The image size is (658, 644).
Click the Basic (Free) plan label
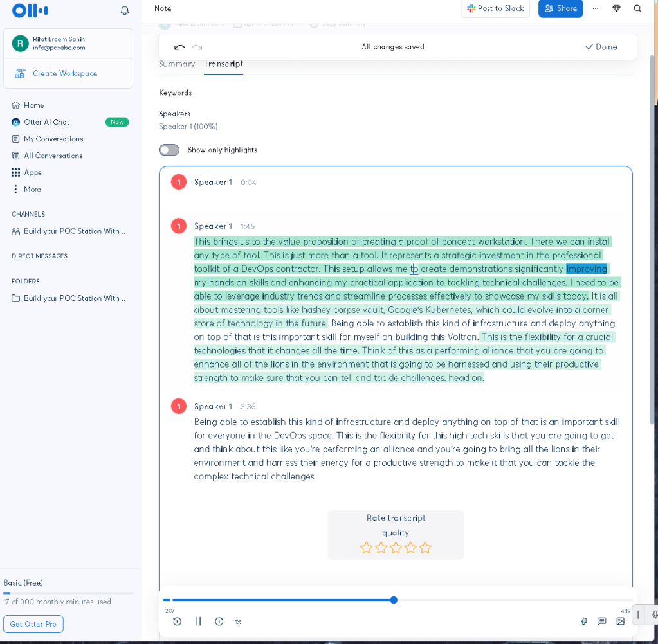point(23,583)
